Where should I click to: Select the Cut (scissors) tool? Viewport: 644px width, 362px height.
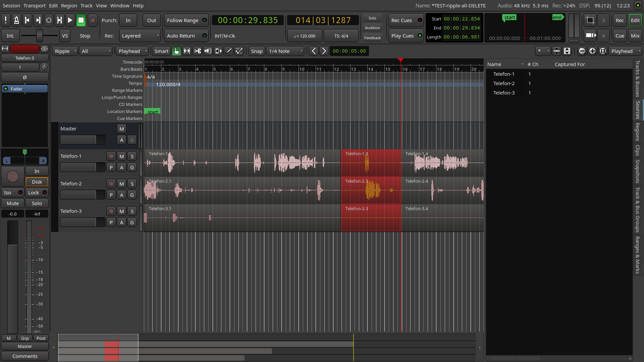click(x=198, y=51)
